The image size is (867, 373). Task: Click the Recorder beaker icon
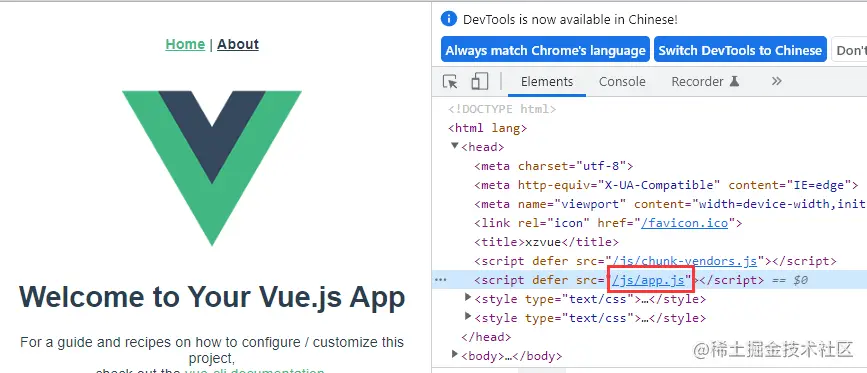[734, 81]
